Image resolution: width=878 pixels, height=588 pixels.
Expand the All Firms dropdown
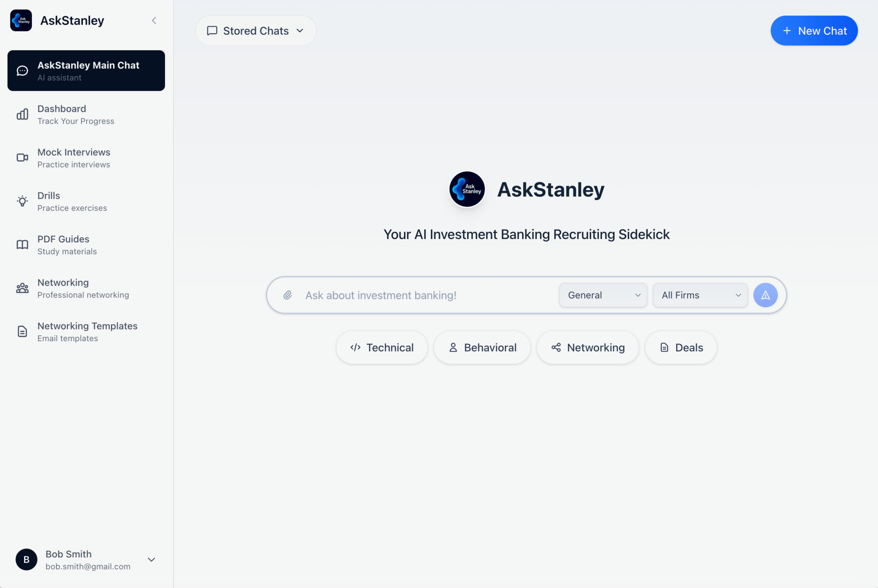pyautogui.click(x=700, y=295)
